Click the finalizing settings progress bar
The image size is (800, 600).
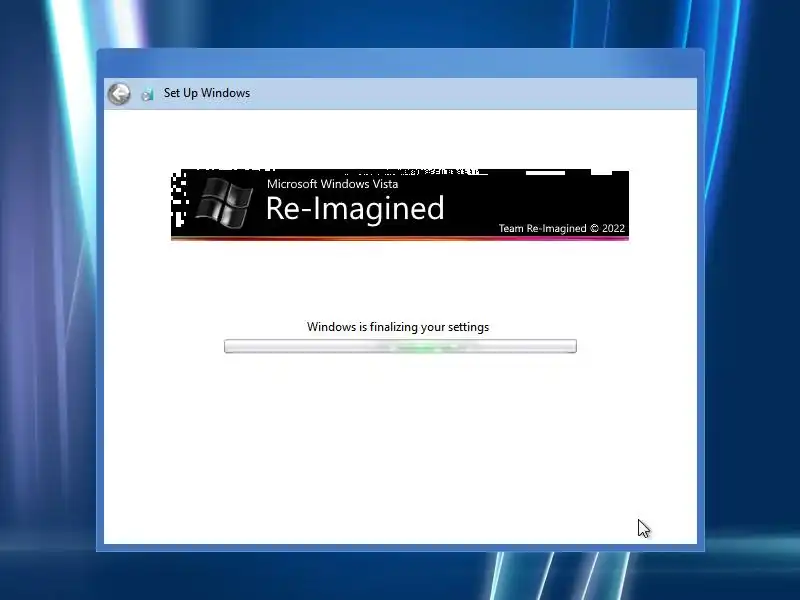tap(401, 346)
